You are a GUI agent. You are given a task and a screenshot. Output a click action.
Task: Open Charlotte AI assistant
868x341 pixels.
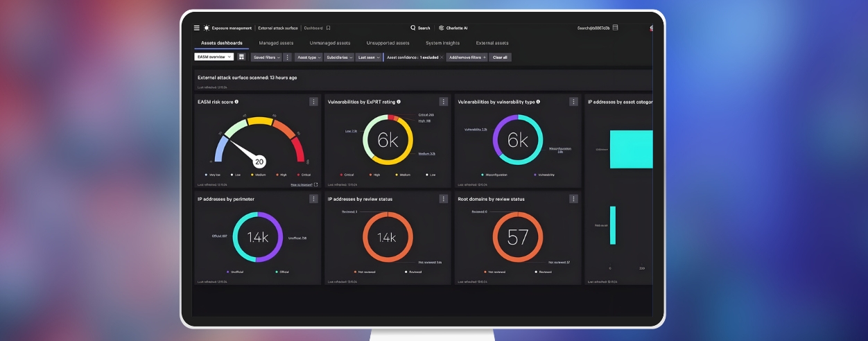[454, 28]
